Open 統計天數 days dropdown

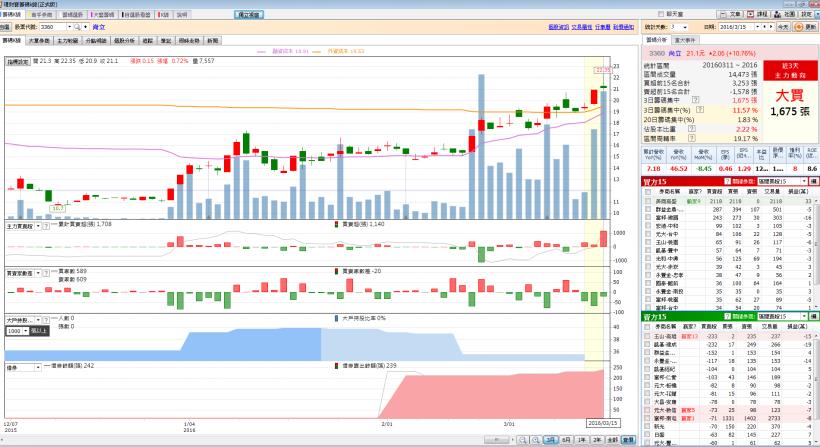click(x=685, y=27)
